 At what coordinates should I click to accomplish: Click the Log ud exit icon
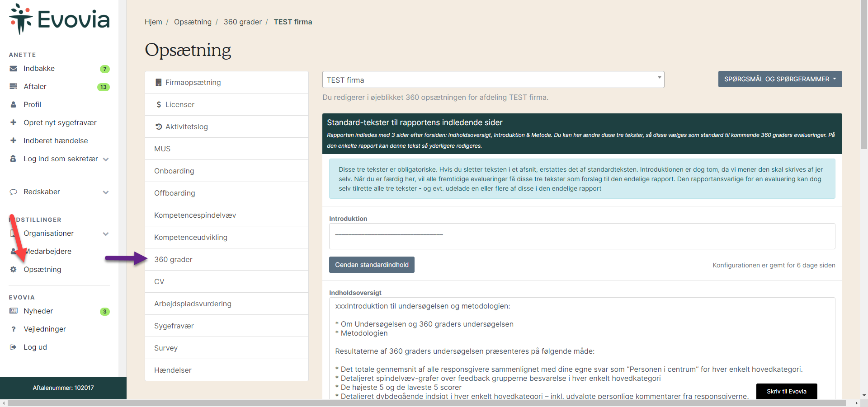coord(14,347)
